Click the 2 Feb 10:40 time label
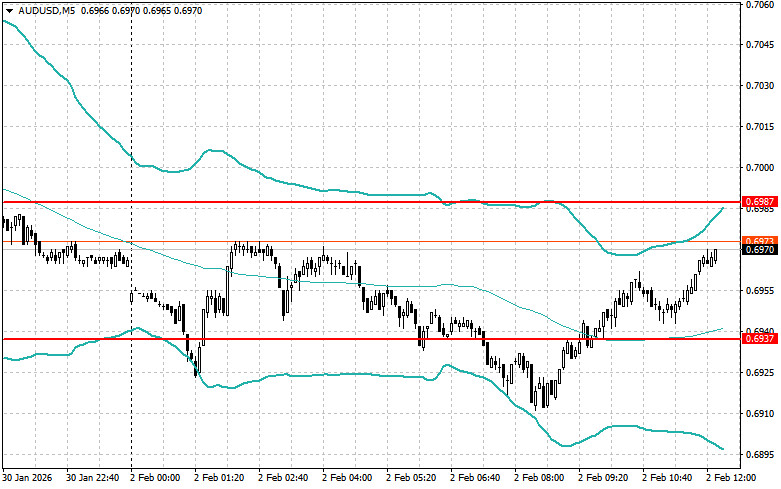781x489 pixels. (667, 478)
